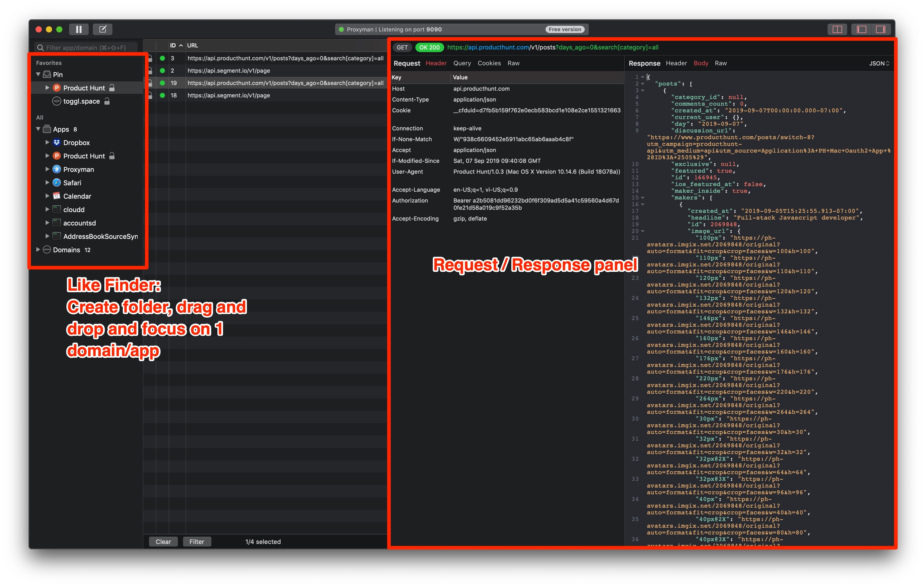Open the compose request tool in the toolbar
Viewport: 924px width, 587px height.
point(102,29)
